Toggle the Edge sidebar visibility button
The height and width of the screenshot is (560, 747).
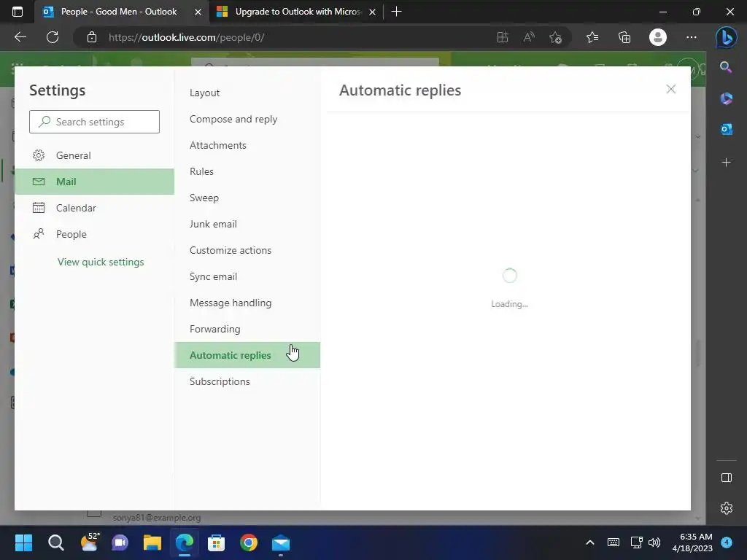point(726,478)
